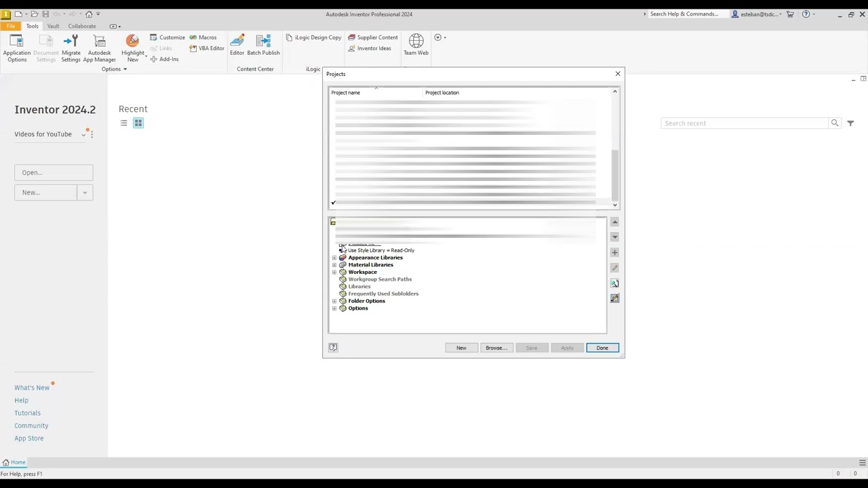Open Inventor Ideas
This screenshot has height=488, width=868.
pyautogui.click(x=370, y=48)
